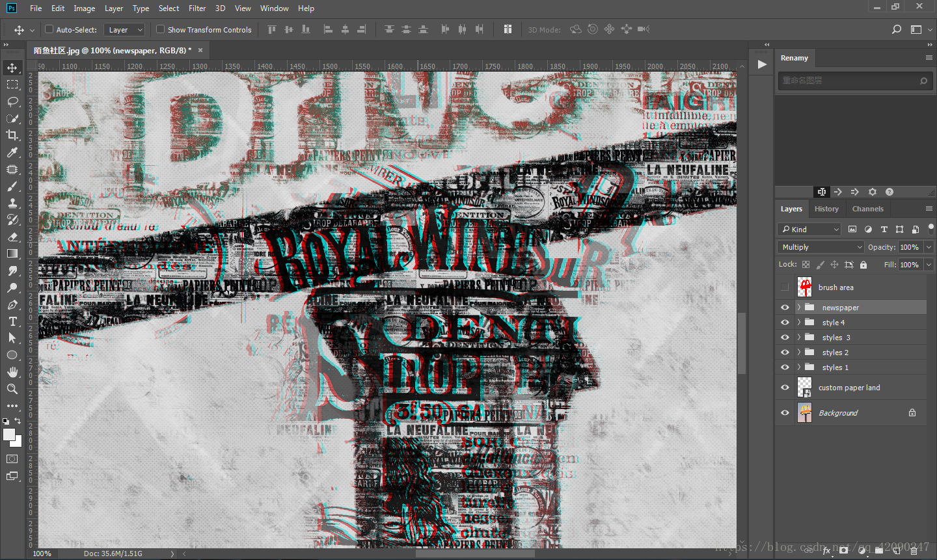Filter layers by type layers icon
937x560 pixels.
[884, 229]
